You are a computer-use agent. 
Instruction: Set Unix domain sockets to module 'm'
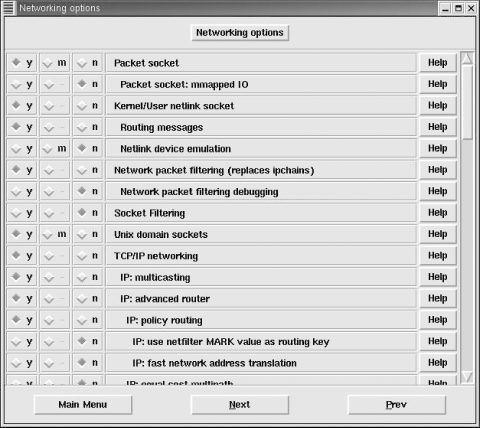[55, 234]
